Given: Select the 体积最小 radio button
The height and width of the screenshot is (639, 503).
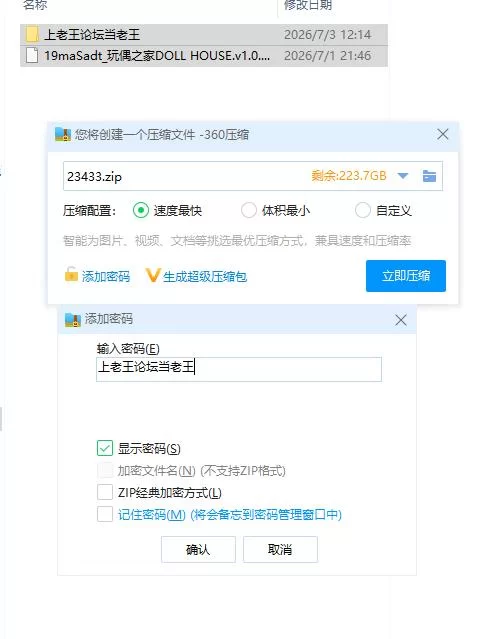Looking at the screenshot, I should [x=249, y=211].
